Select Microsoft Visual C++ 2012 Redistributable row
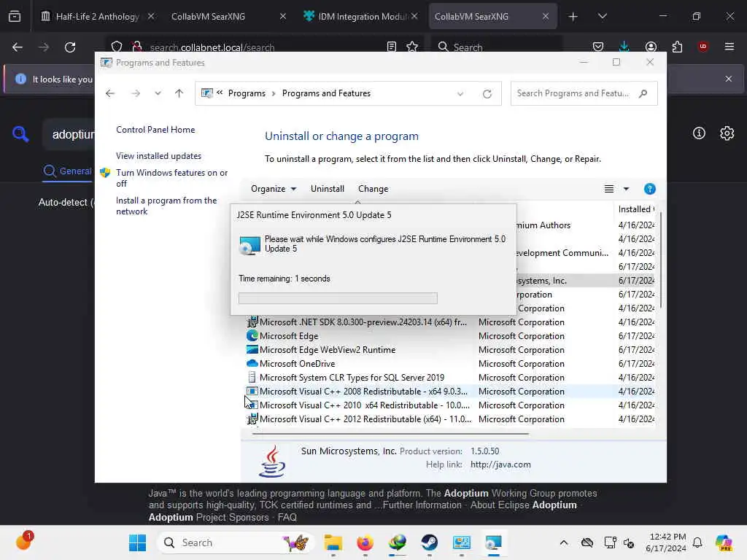Viewport: 747px width, 560px height. 450,419
